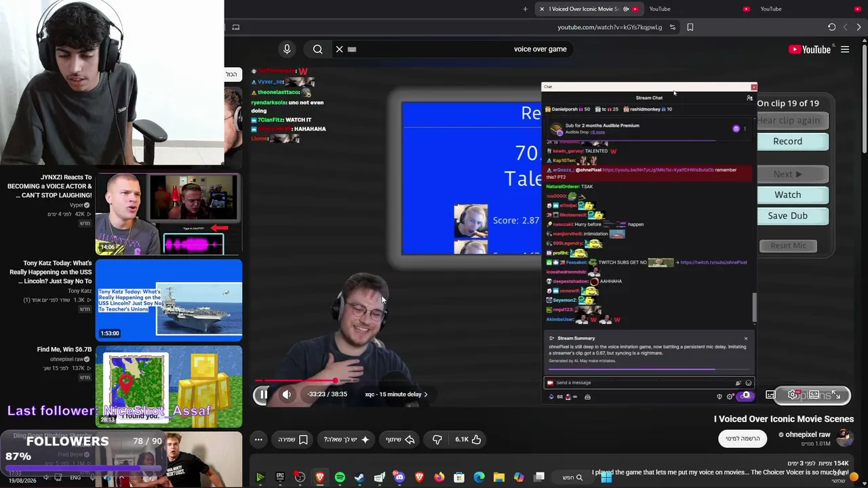Open the on-screen keyboard in the search box
The height and width of the screenshot is (488, 868).
click(x=352, y=49)
